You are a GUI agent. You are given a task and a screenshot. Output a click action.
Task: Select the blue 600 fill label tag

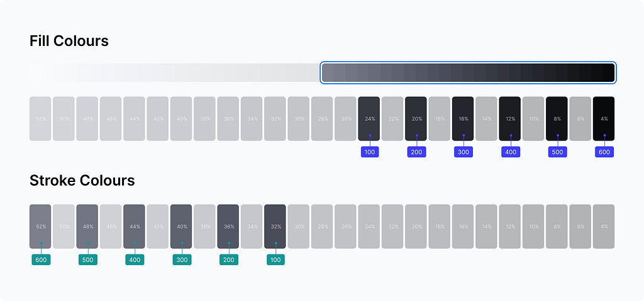click(x=604, y=152)
